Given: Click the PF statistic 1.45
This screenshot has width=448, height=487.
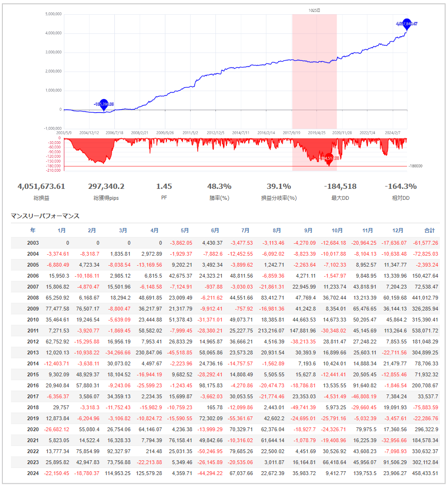Looking at the screenshot, I should 164,187.
